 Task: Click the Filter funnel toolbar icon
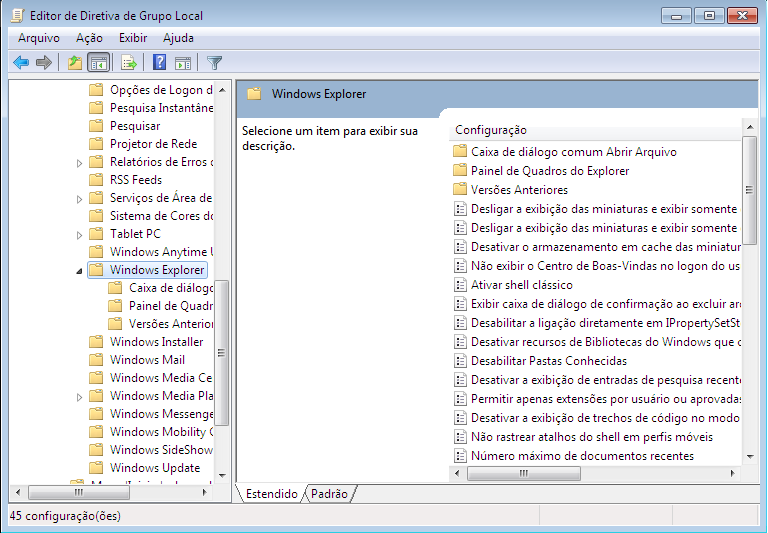tap(215, 63)
